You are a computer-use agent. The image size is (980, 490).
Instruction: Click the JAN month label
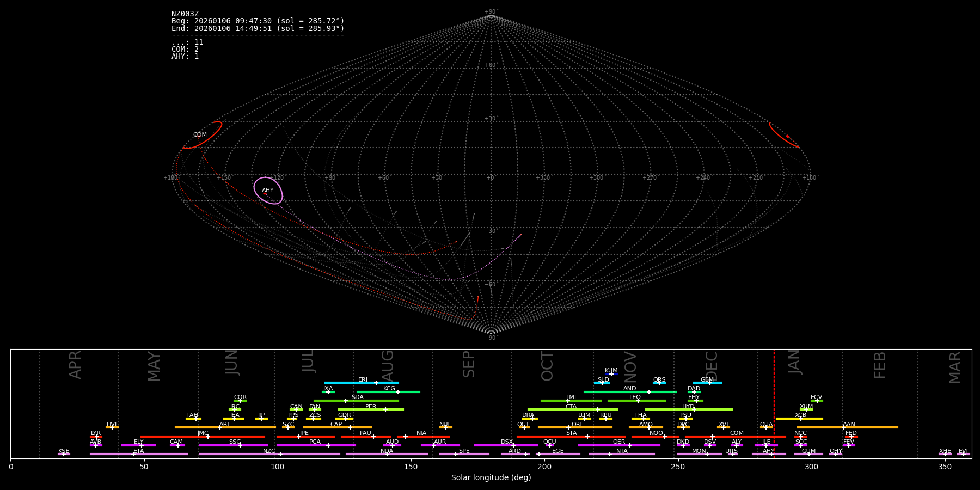pyautogui.click(x=794, y=362)
